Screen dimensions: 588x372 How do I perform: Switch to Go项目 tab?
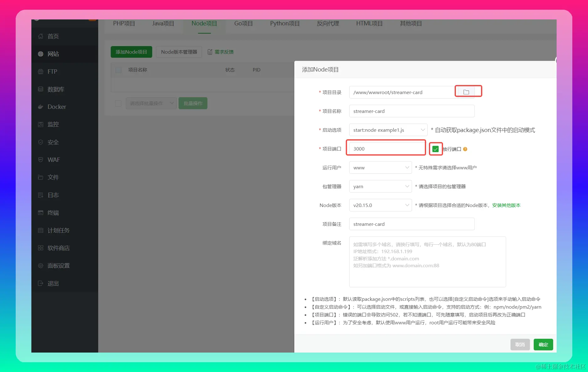243,24
